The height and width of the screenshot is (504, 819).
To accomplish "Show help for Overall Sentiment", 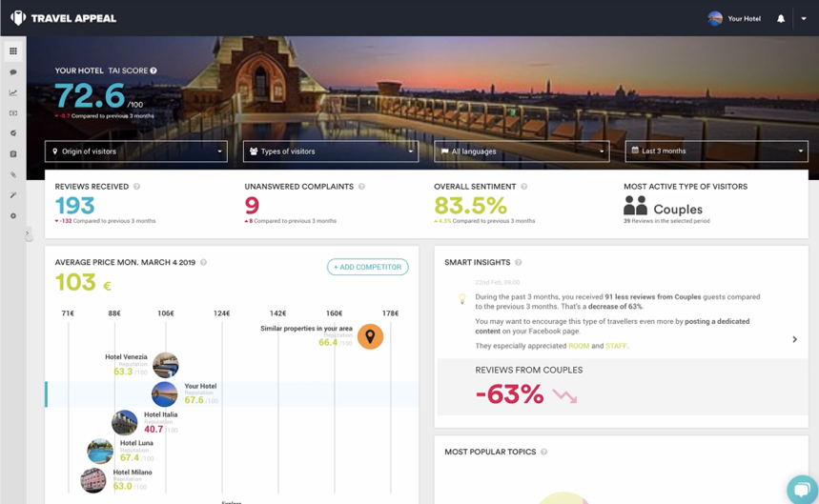I will [523, 187].
